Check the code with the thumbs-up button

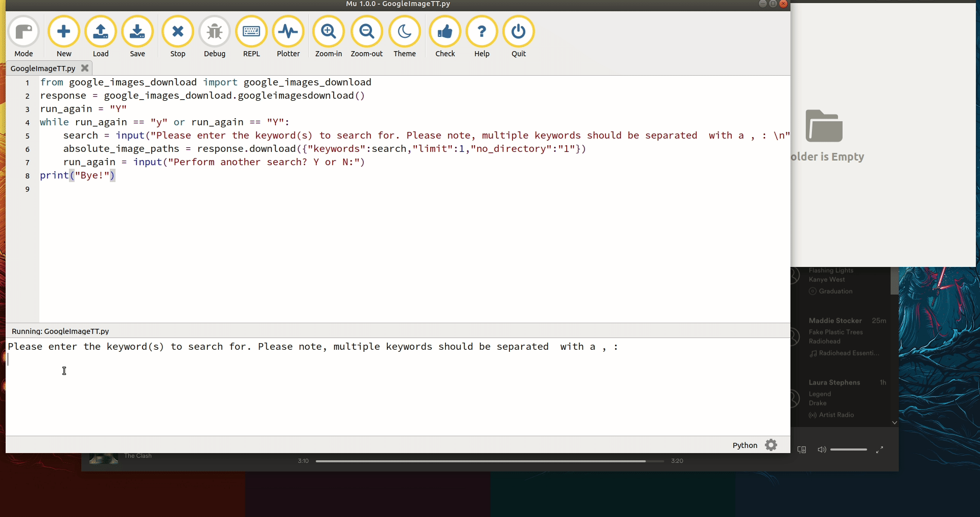click(445, 36)
